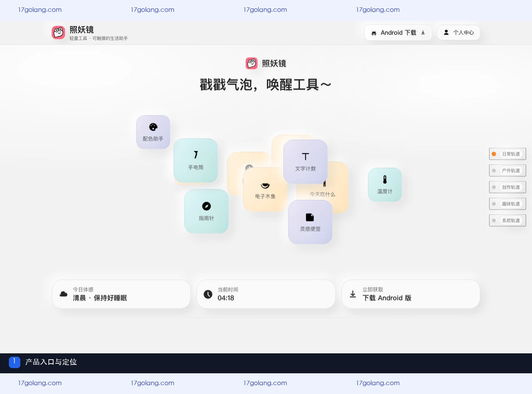Open the 文字计数 text counter bubble
Image resolution: width=532 pixels, height=394 pixels.
pyautogui.click(x=305, y=162)
